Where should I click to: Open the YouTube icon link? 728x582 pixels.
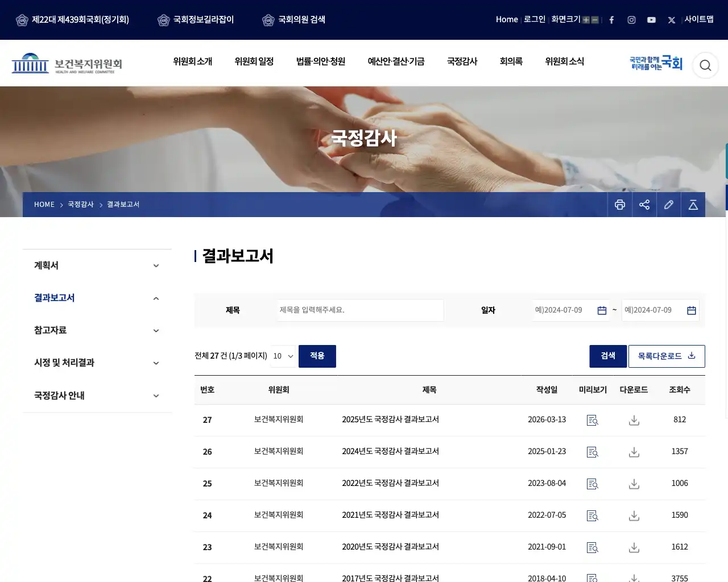651,20
